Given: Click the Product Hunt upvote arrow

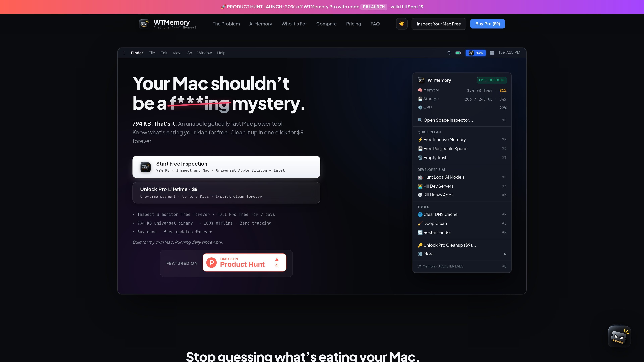Looking at the screenshot, I should [277, 260].
